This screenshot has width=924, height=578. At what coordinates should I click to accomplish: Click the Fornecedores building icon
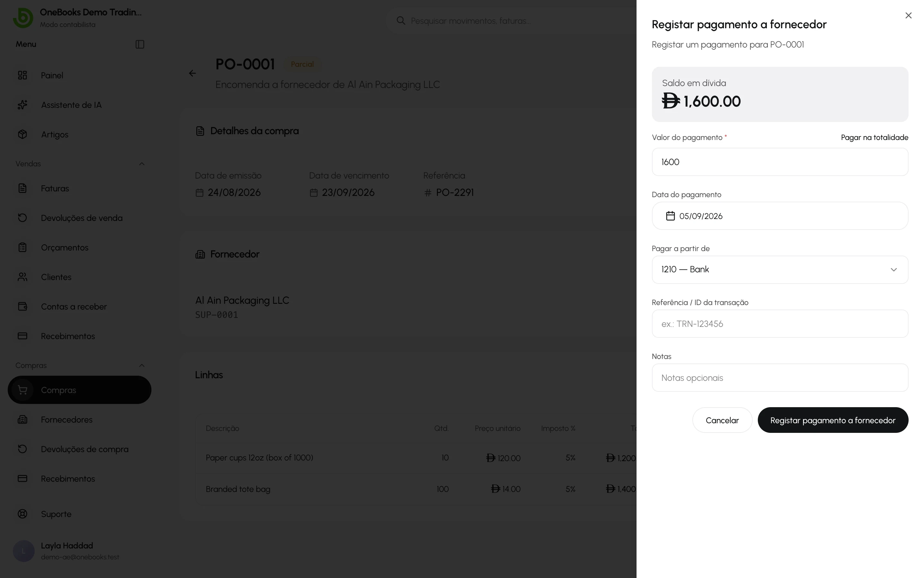tap(22, 419)
